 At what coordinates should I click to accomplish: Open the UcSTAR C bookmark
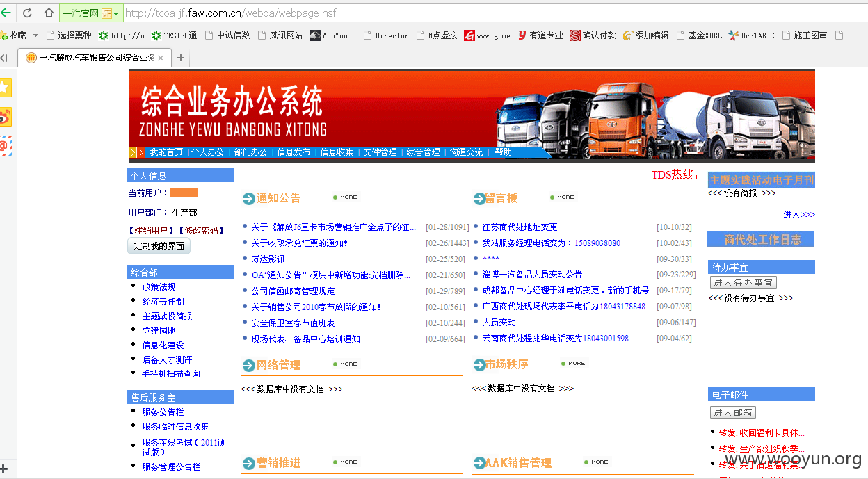coord(751,35)
